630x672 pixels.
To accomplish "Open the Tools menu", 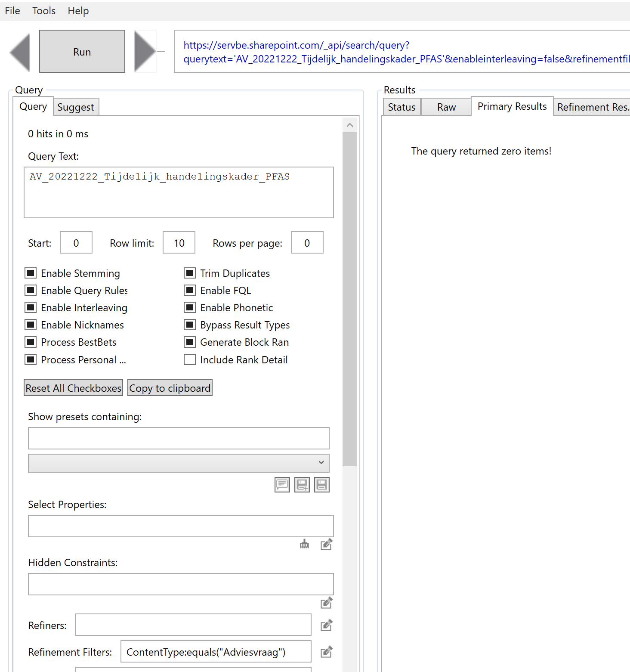I will [44, 11].
